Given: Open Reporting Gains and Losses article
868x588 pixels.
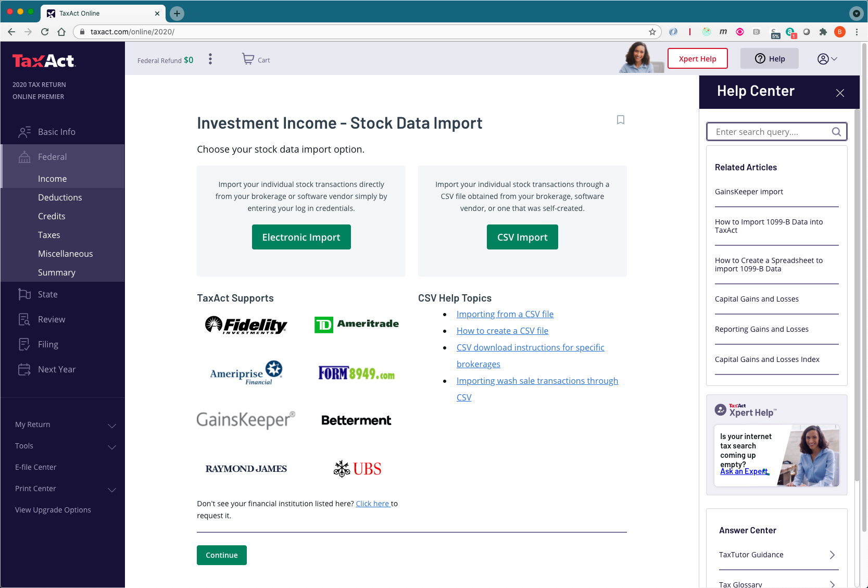Looking at the screenshot, I should [761, 329].
